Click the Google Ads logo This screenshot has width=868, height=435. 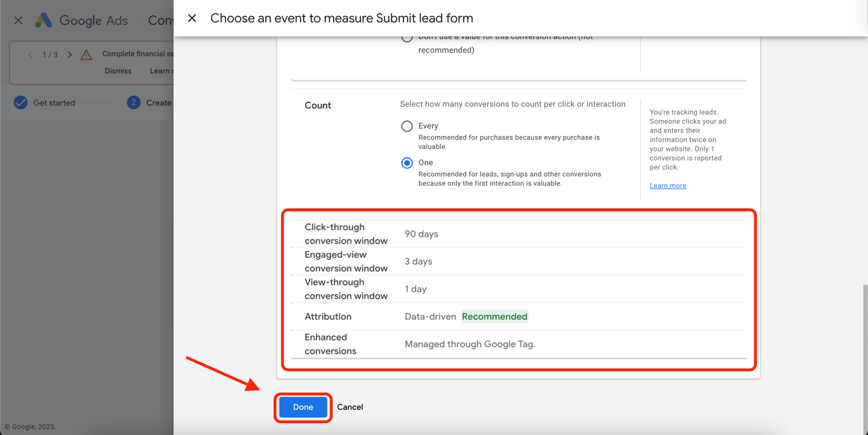(x=44, y=20)
